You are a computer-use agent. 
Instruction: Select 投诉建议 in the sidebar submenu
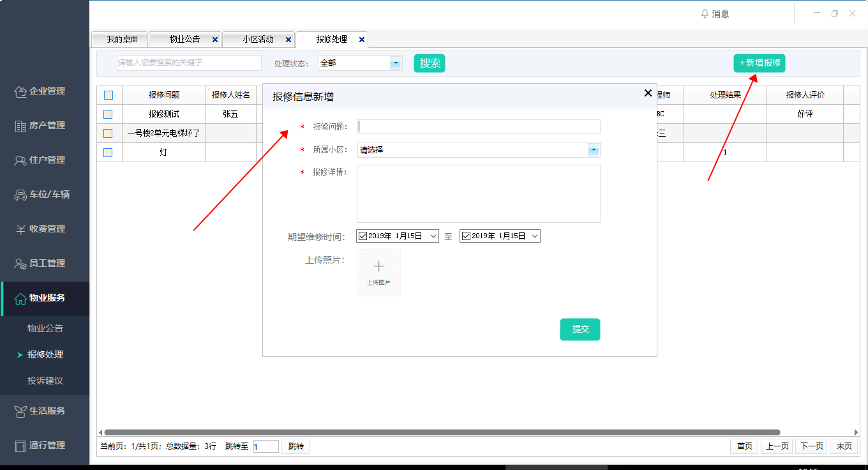pos(45,381)
